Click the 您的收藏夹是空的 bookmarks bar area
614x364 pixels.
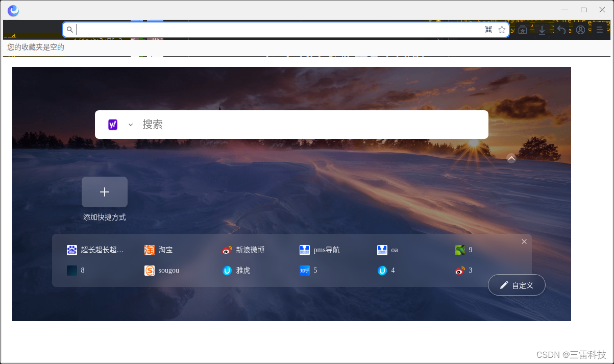[x=34, y=47]
